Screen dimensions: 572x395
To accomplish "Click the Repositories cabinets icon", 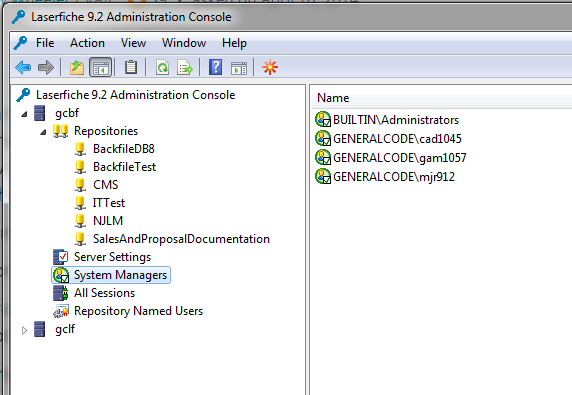I will coord(61,131).
